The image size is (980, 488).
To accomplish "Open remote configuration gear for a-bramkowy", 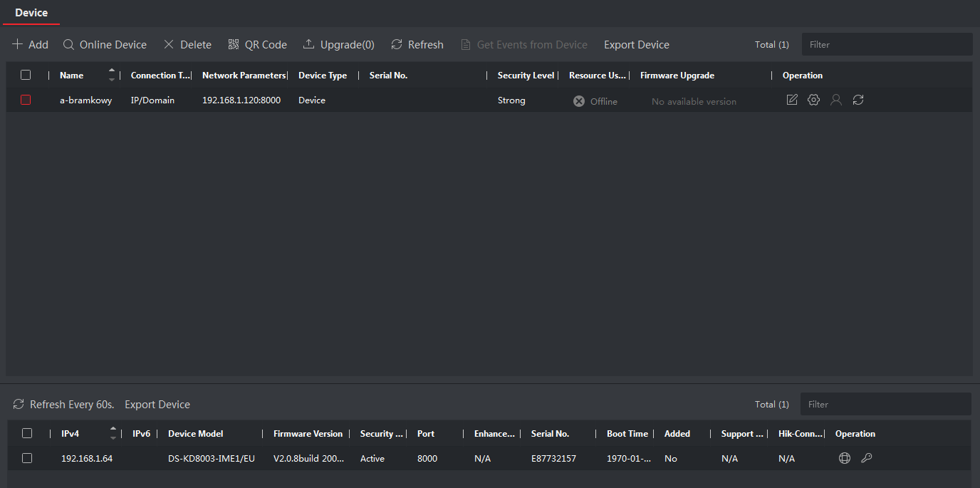I will tap(814, 100).
